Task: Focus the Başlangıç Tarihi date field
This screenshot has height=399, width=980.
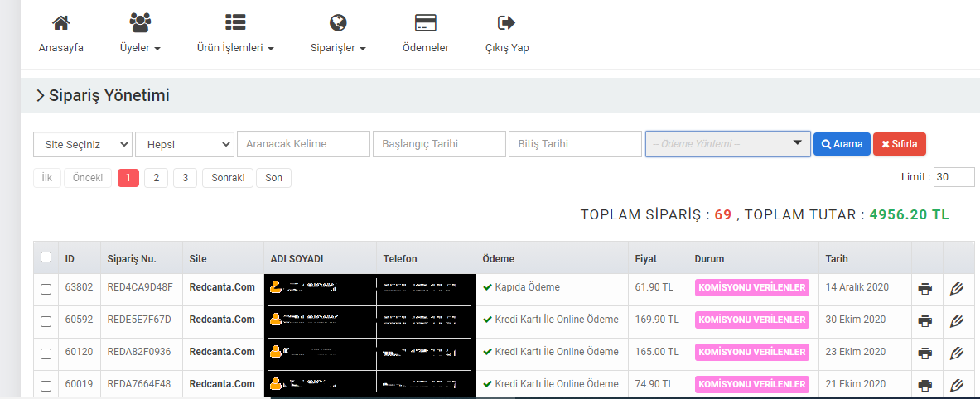Action: [x=439, y=143]
